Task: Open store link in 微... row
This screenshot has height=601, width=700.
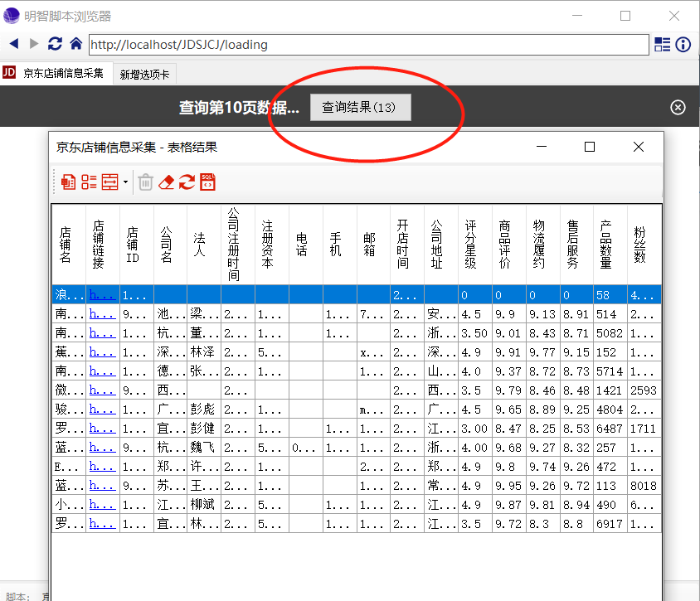Action: (x=102, y=390)
